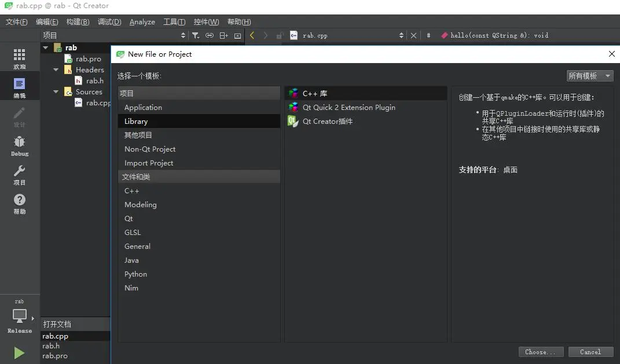Select rab.cpp in open documents list

(x=75, y=336)
